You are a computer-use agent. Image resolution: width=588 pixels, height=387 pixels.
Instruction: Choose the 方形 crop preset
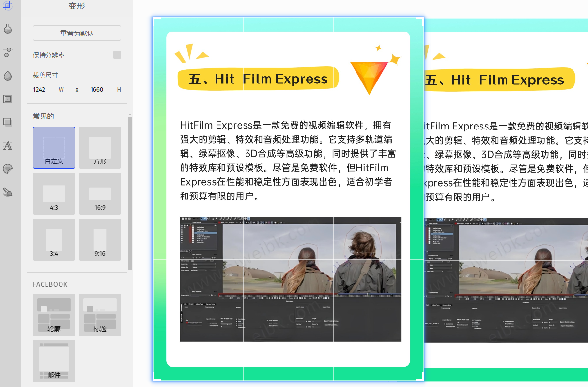pos(100,147)
